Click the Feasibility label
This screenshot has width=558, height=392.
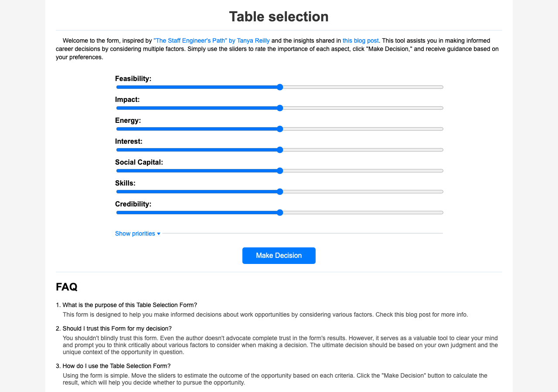pos(133,79)
